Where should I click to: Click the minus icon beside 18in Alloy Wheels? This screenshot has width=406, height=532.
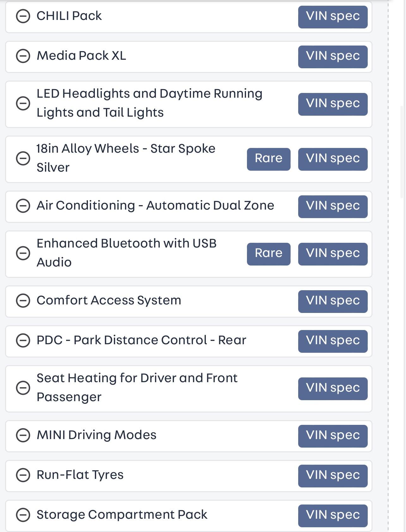(23, 158)
